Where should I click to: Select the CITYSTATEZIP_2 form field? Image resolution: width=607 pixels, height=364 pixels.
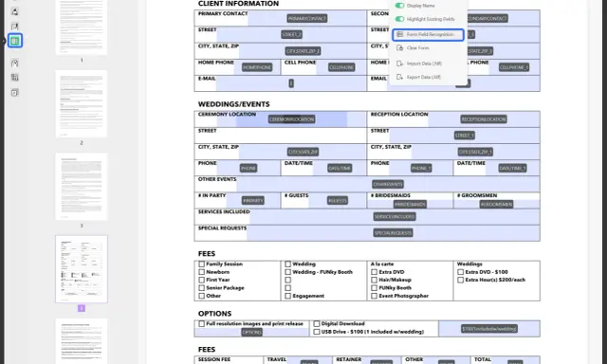tap(303, 51)
